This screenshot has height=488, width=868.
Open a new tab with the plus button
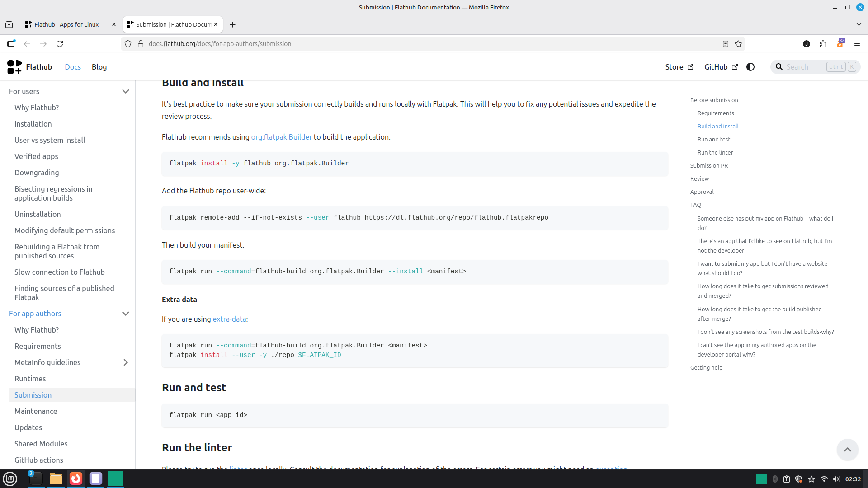point(232,24)
